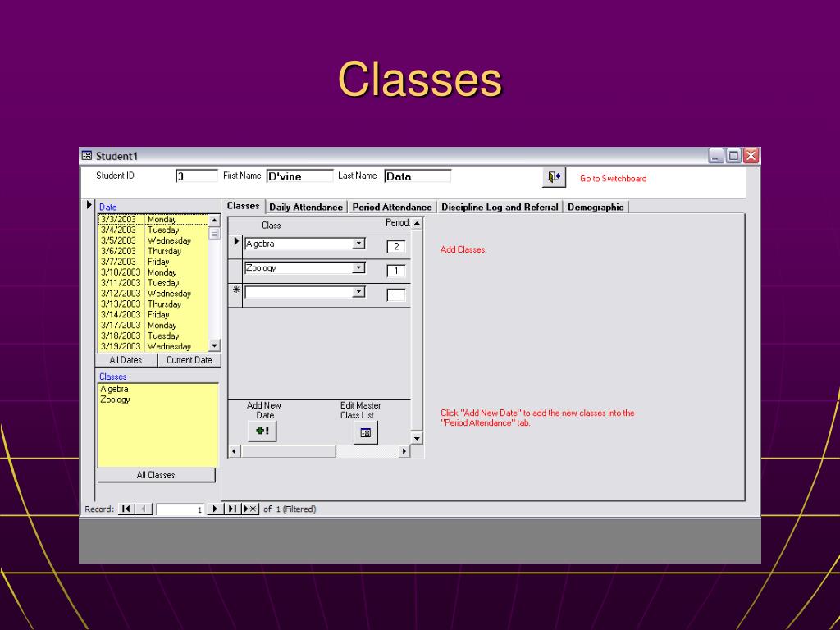Select Zoology in the yellow Classes list

coord(158,399)
